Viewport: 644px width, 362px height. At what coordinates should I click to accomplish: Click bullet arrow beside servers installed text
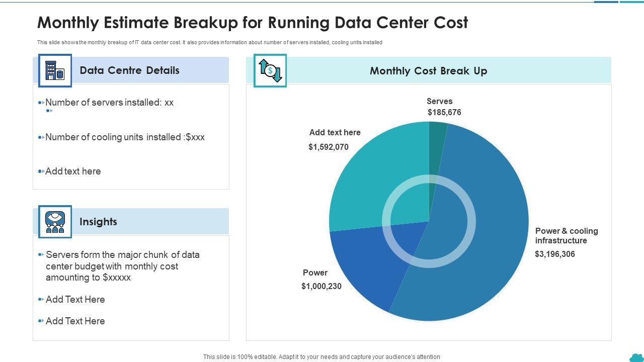41,103
